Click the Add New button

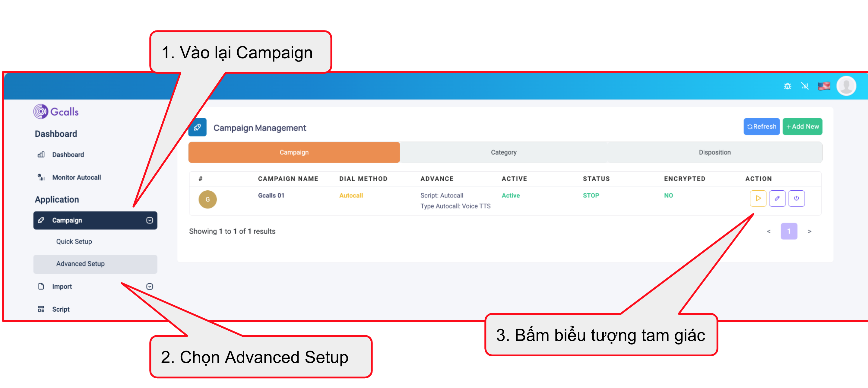point(802,127)
